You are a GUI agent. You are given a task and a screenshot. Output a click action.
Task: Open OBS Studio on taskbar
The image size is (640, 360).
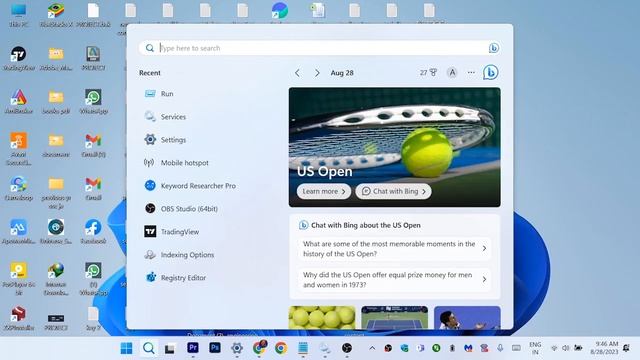click(x=347, y=348)
